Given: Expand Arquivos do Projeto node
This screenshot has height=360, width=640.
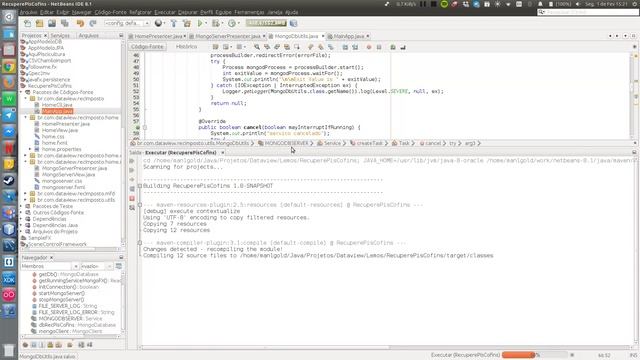Looking at the screenshot, I should tap(22, 231).
